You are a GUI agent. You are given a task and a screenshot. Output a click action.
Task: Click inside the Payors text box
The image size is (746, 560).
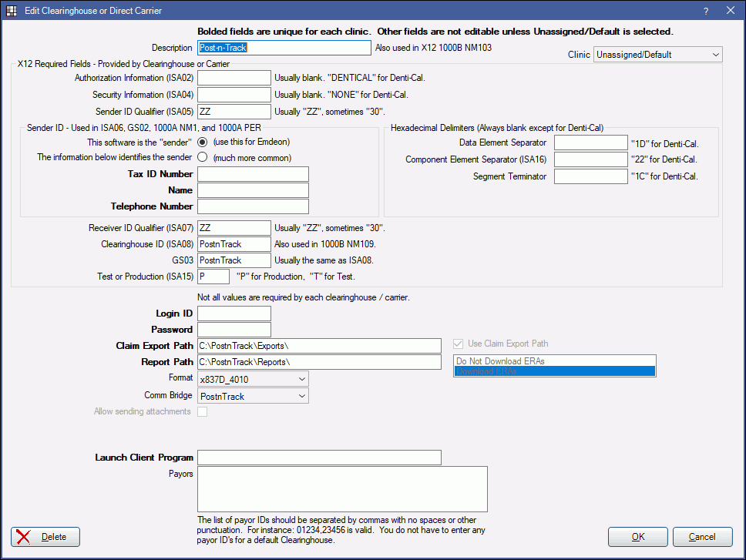click(342, 489)
